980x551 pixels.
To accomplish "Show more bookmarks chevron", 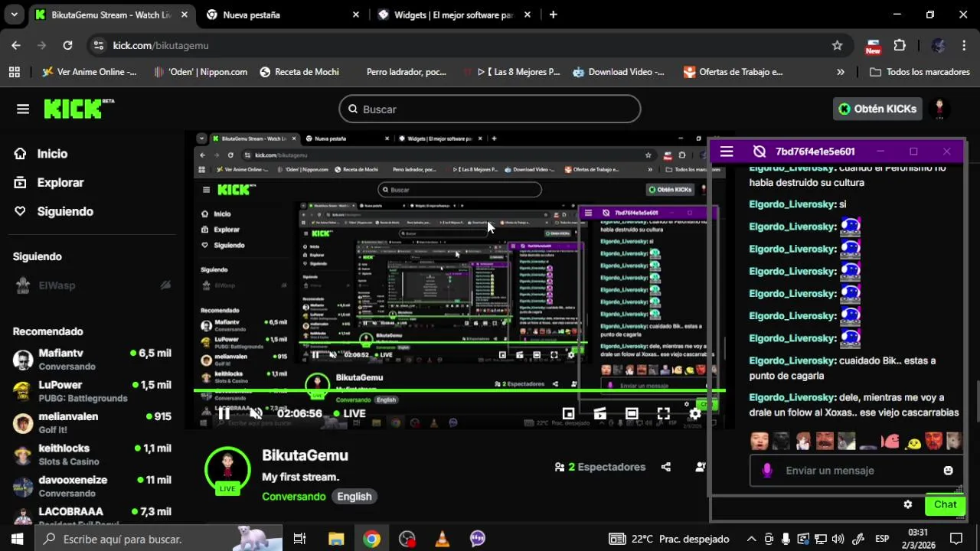I will coord(841,72).
